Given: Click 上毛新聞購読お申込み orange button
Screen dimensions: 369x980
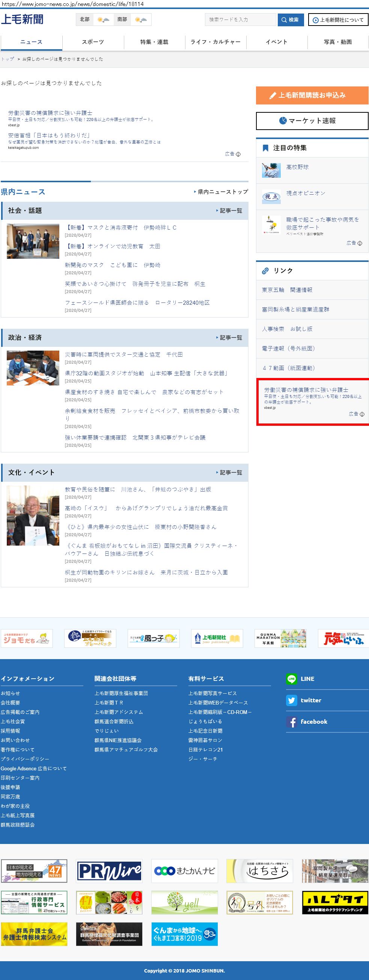Looking at the screenshot, I should (x=312, y=95).
